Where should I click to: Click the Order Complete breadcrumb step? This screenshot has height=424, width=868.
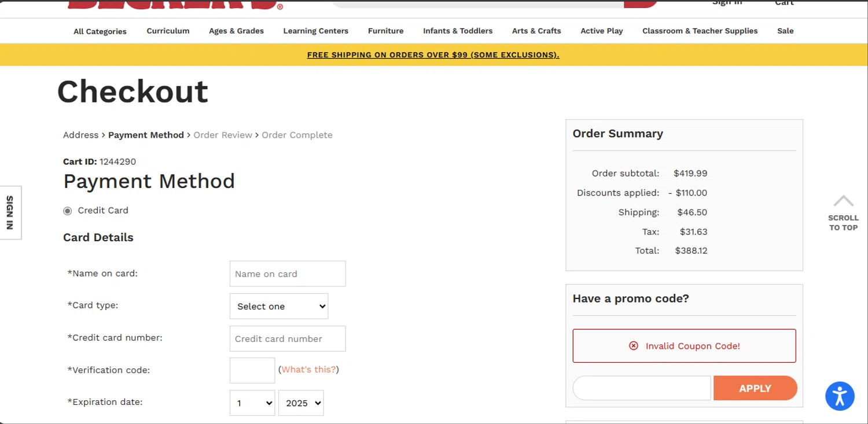pyautogui.click(x=297, y=135)
